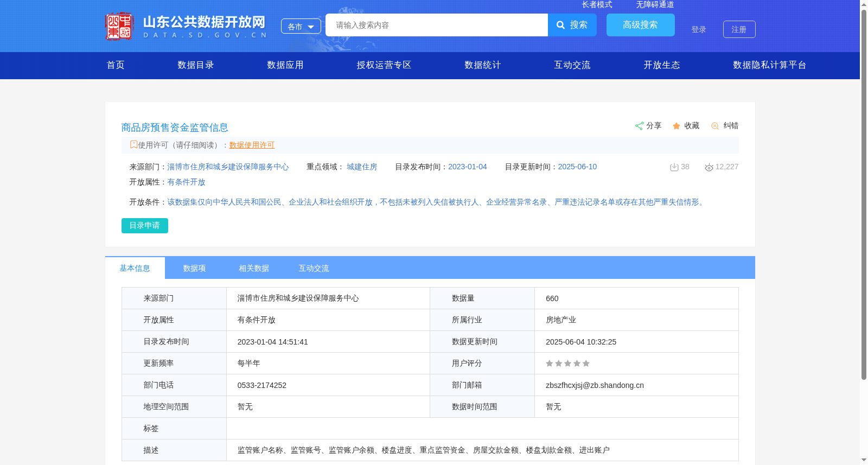Click the 城建住房 key domain link
868x465 pixels.
pos(362,167)
